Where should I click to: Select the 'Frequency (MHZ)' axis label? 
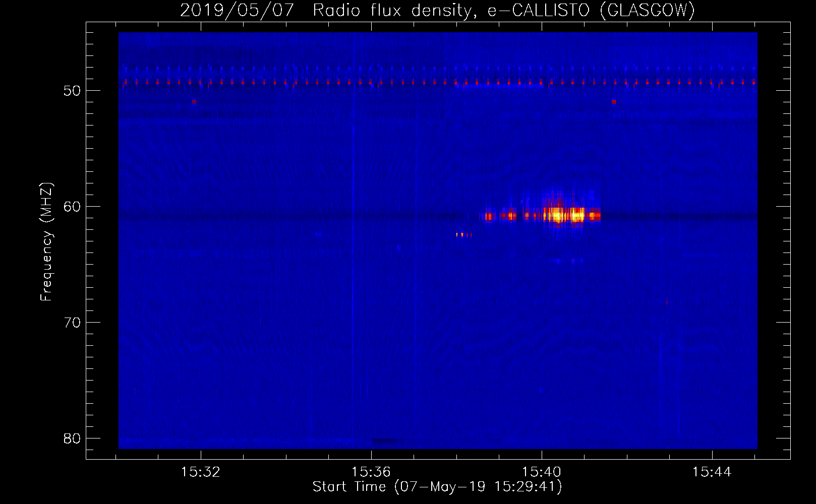[46, 242]
